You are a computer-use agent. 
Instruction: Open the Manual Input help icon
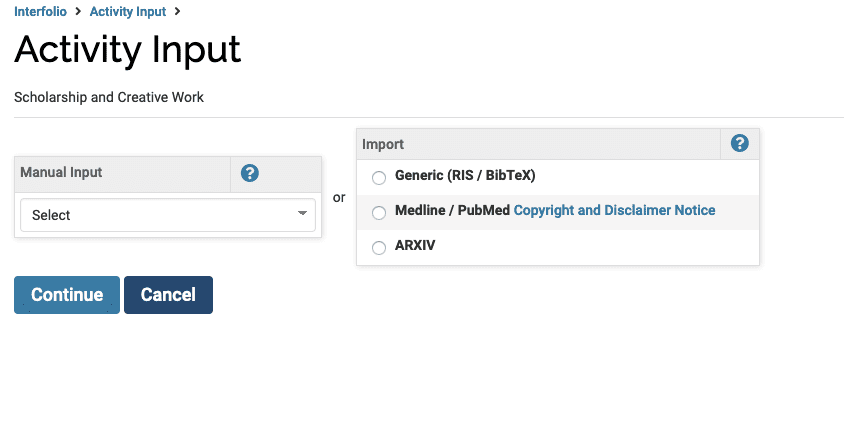click(249, 173)
